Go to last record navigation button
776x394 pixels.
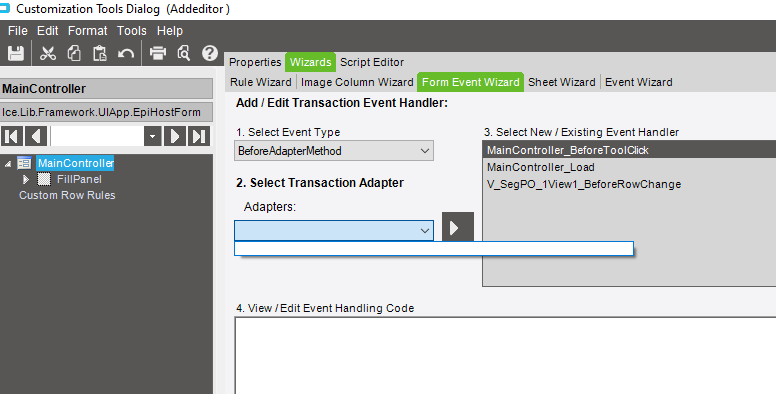[199, 136]
